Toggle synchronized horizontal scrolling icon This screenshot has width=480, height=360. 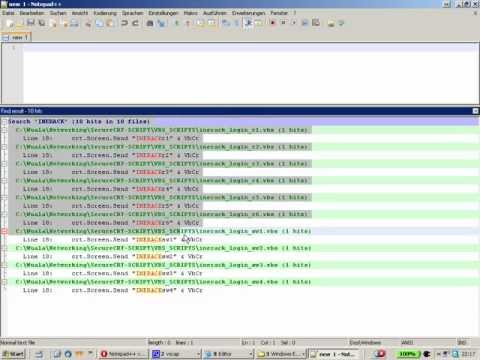[x=211, y=23]
